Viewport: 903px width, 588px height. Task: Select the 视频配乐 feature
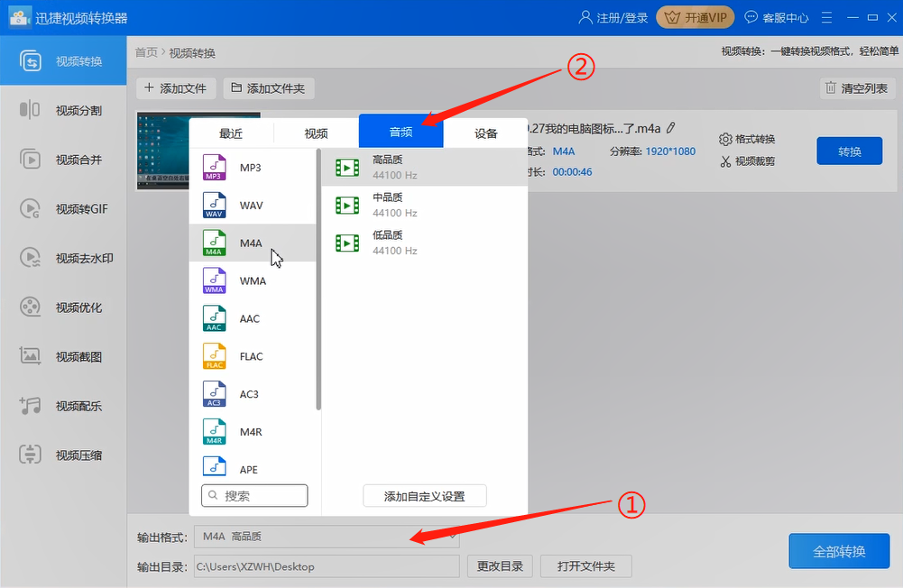coord(63,406)
